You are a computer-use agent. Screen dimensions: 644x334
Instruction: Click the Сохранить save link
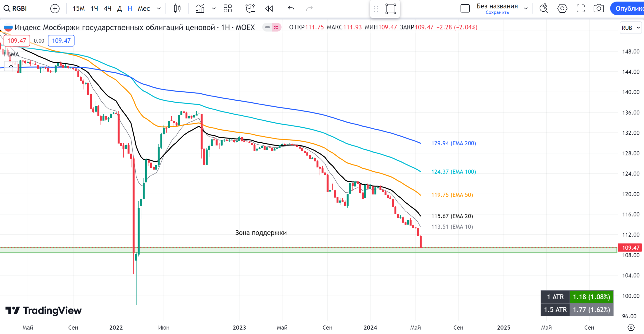click(497, 13)
